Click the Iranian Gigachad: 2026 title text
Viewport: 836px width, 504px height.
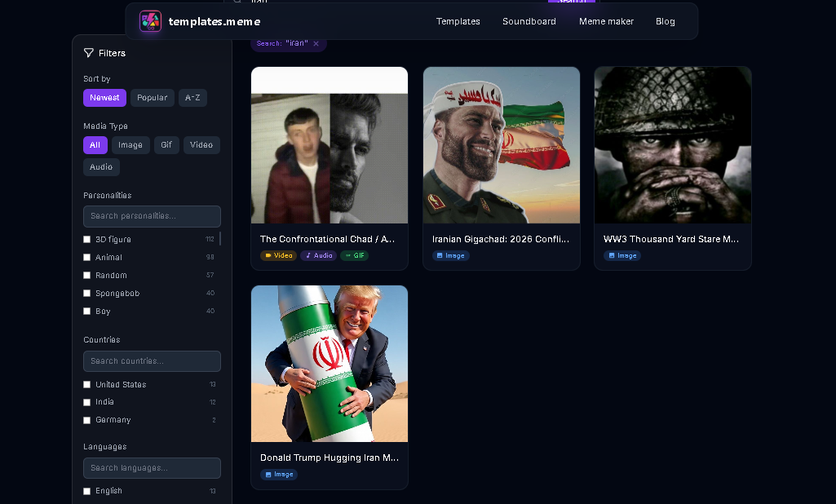[x=501, y=240]
